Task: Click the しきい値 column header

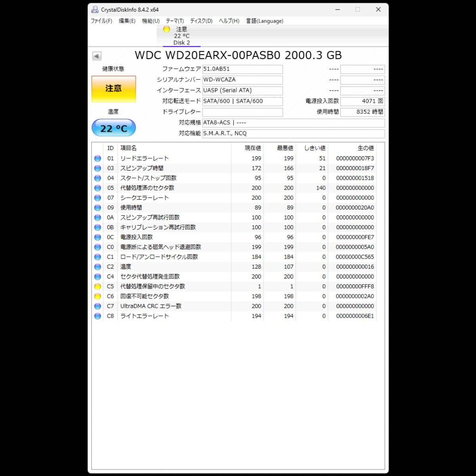Action: 315,148
